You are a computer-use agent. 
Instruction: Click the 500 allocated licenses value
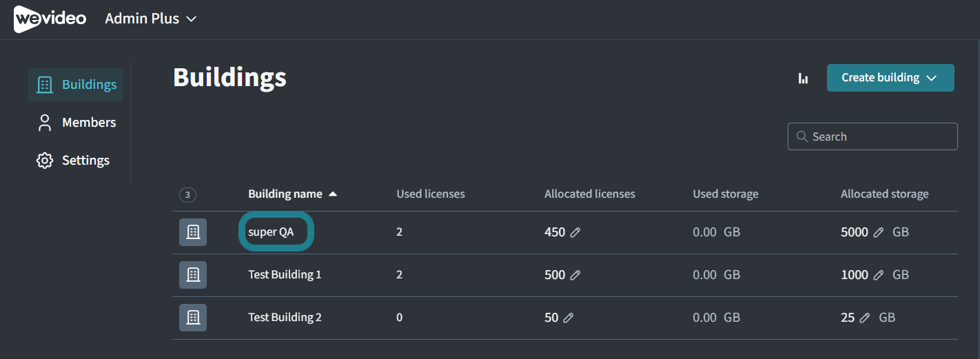[x=555, y=275]
